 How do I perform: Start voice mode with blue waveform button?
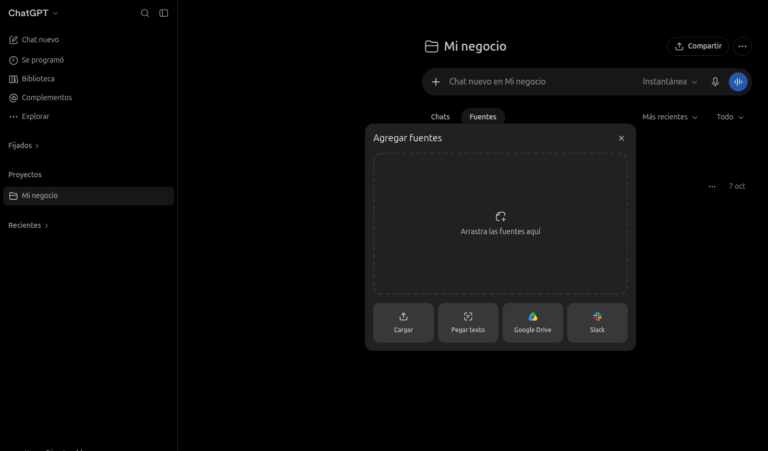pyautogui.click(x=738, y=82)
